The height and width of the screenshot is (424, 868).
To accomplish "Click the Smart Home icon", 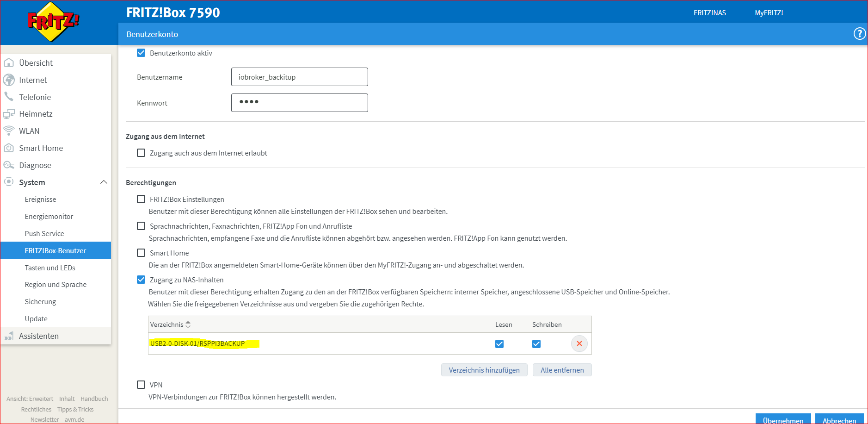I will point(9,148).
